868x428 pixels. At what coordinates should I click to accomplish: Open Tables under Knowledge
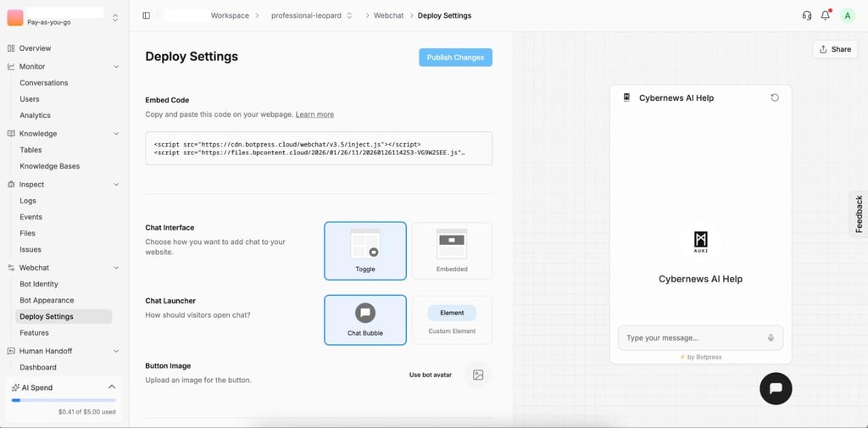(31, 149)
